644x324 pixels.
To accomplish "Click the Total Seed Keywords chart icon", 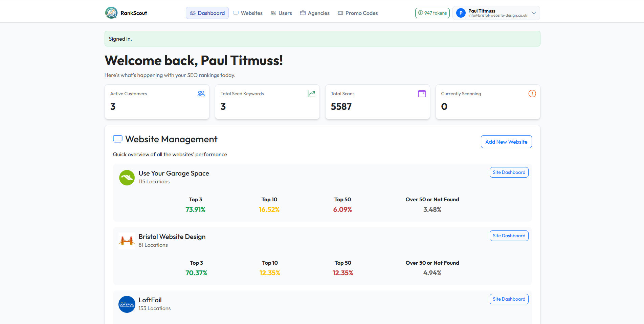I will click(x=311, y=94).
